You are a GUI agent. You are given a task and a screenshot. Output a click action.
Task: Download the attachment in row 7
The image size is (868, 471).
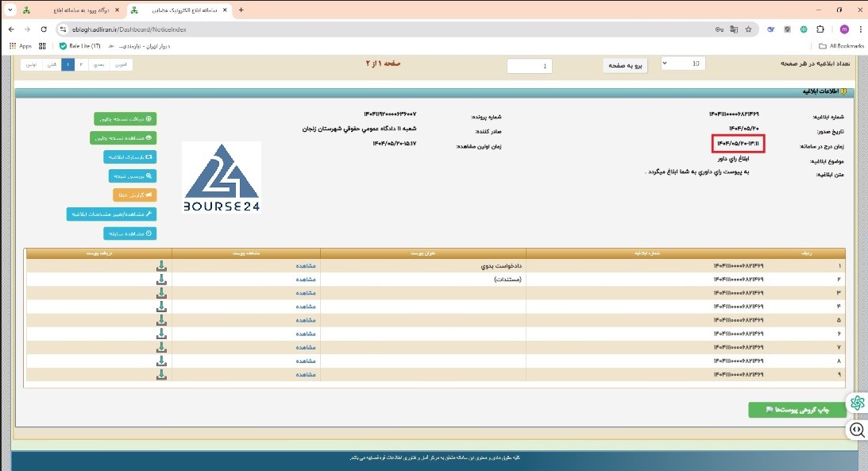tap(161, 348)
